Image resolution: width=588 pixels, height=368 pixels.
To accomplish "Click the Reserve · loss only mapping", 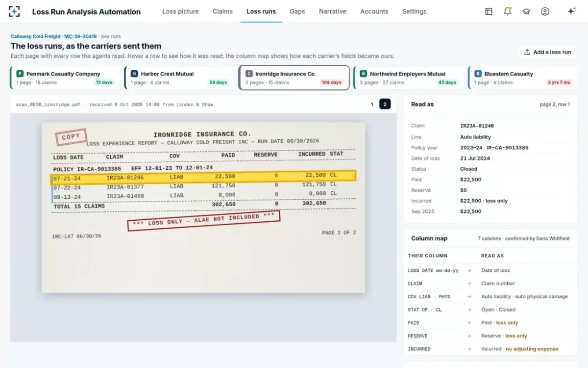I will pos(504,336).
